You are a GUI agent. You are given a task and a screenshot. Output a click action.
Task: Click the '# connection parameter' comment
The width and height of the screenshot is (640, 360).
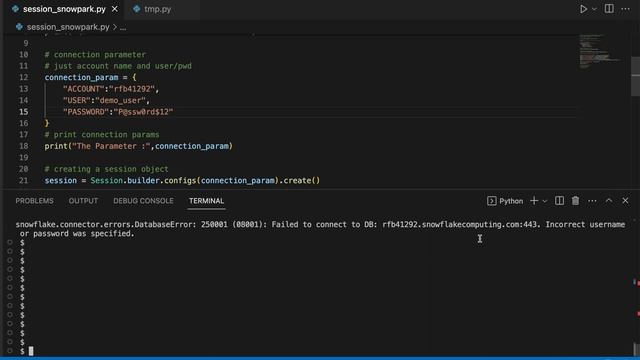[x=95, y=55]
